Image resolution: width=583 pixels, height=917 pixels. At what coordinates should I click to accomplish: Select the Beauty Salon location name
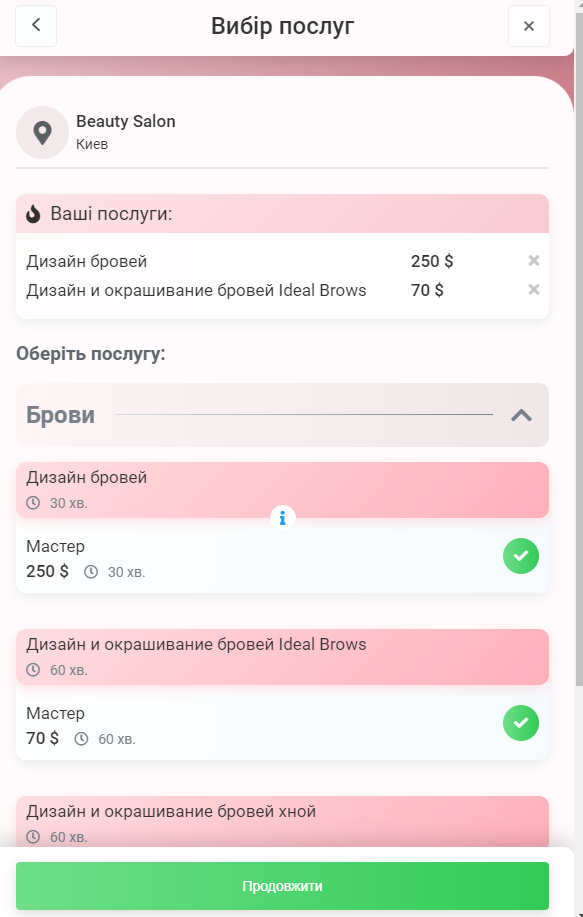(126, 122)
